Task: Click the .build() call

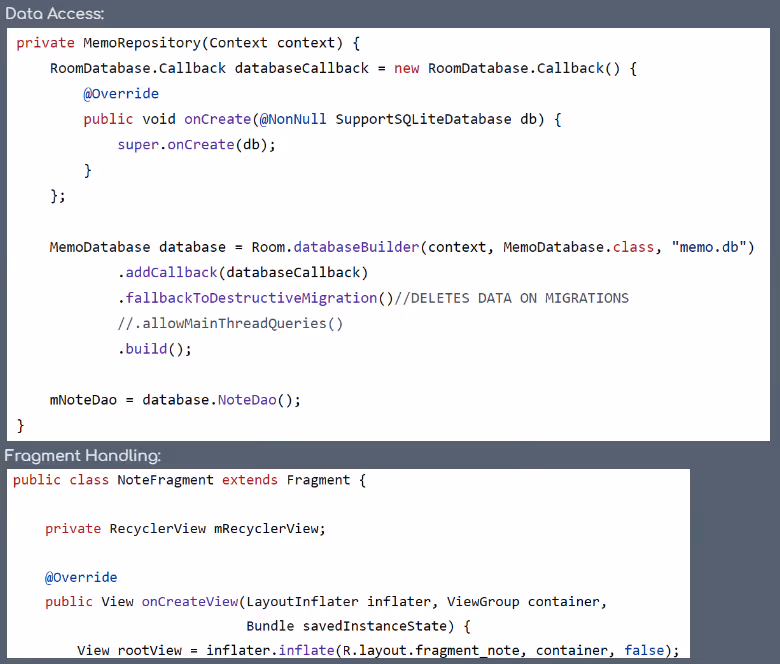Action: click(x=154, y=349)
